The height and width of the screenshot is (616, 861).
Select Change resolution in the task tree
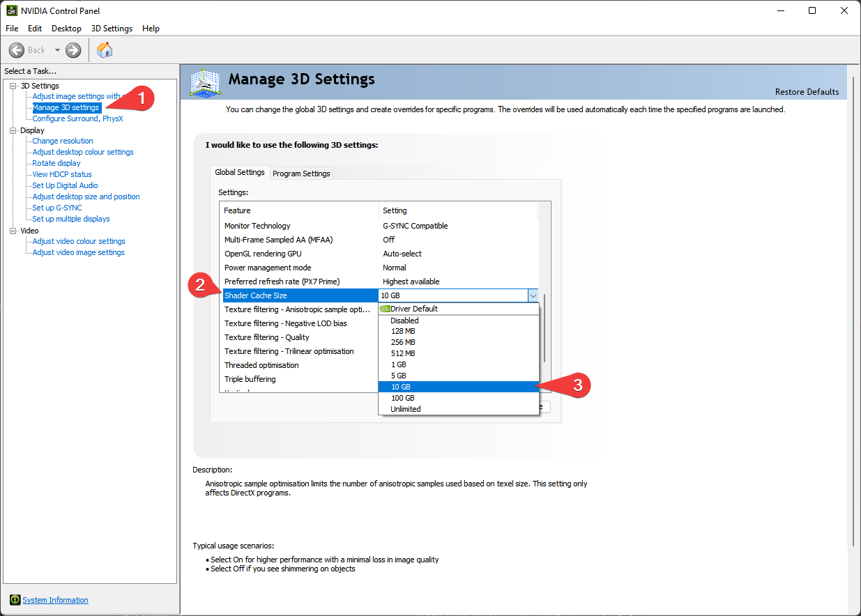pyautogui.click(x=63, y=141)
